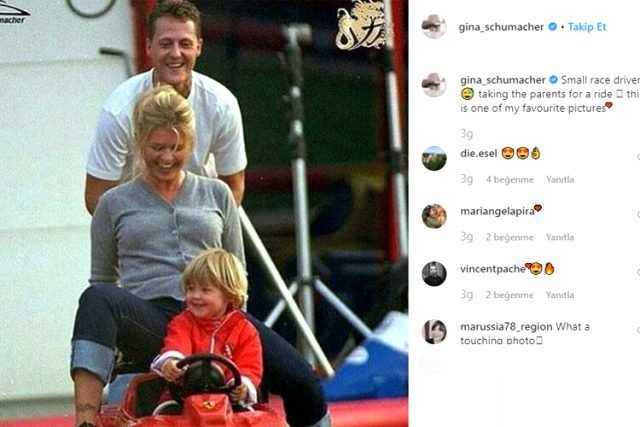Open the die.esel username link
The image size is (640, 427).
[x=478, y=153]
